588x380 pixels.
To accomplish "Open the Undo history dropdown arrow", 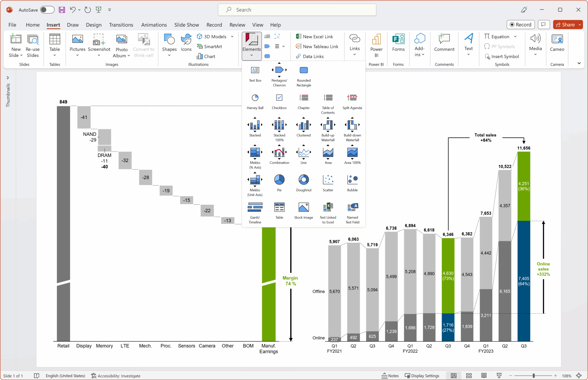I will click(79, 10).
